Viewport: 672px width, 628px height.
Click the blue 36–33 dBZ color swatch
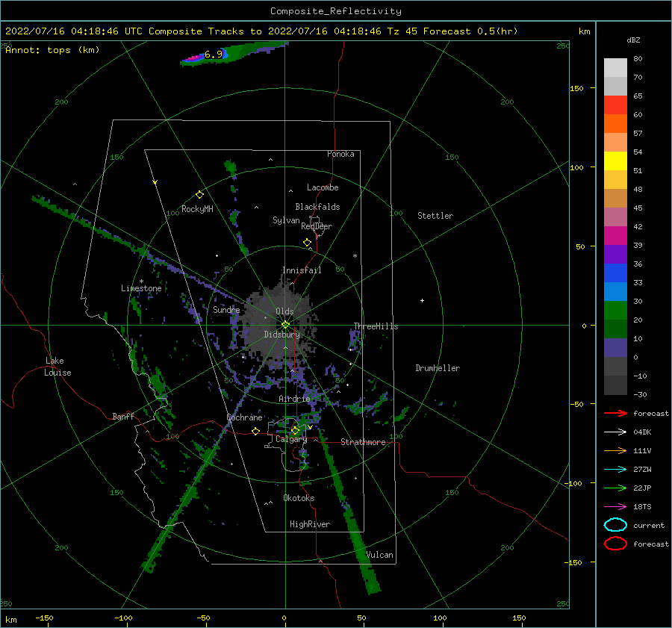[x=615, y=273]
